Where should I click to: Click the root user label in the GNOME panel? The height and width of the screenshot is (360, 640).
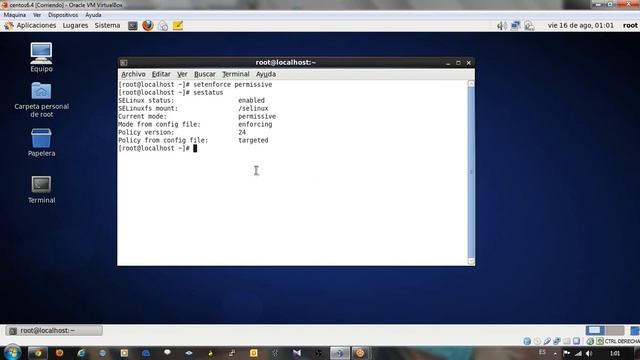pos(630,25)
